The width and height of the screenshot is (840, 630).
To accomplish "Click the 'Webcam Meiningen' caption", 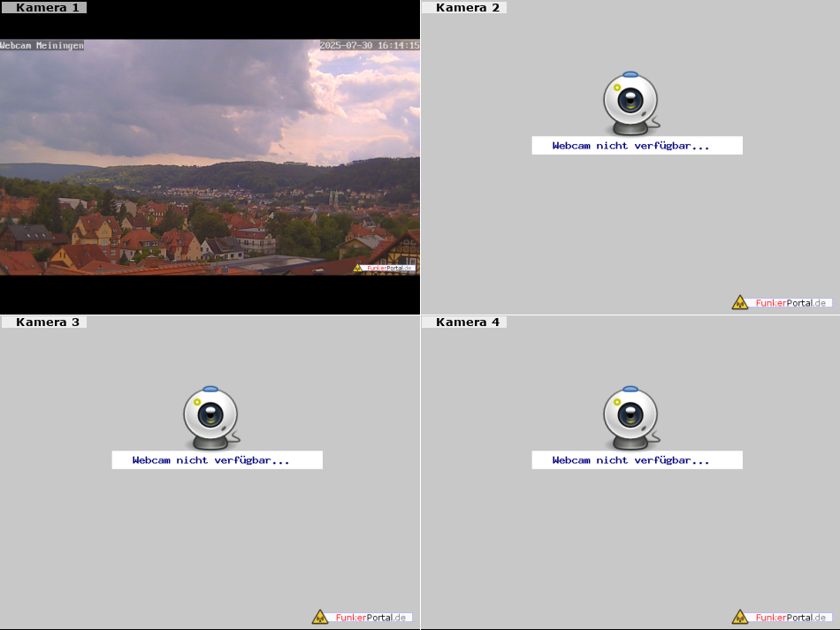I will pos(42,45).
